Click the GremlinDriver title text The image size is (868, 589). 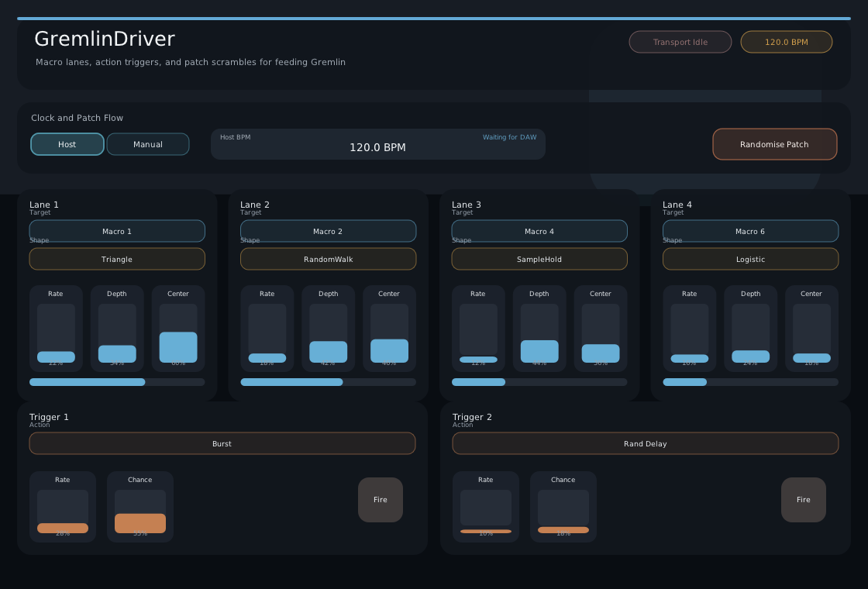point(105,39)
